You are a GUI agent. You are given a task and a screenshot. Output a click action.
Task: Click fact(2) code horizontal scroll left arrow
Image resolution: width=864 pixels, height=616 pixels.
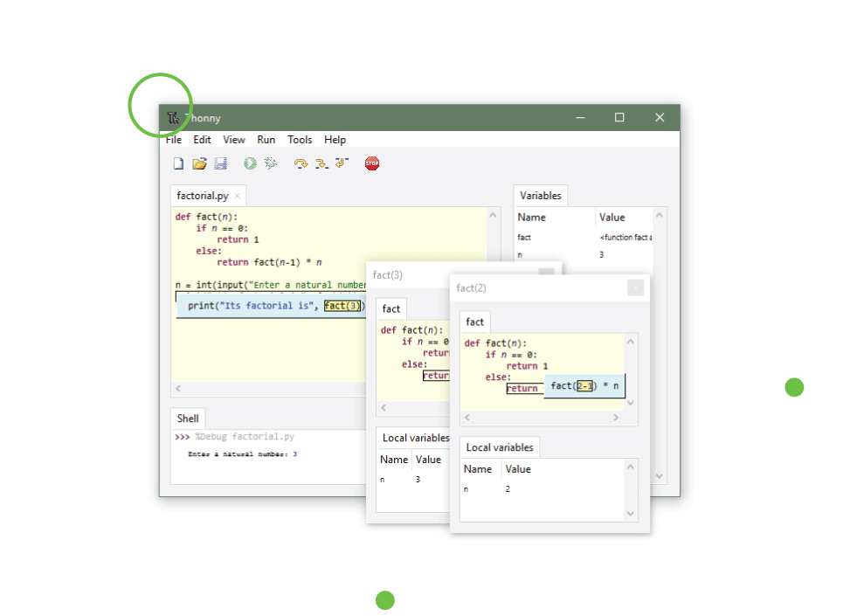(x=467, y=418)
